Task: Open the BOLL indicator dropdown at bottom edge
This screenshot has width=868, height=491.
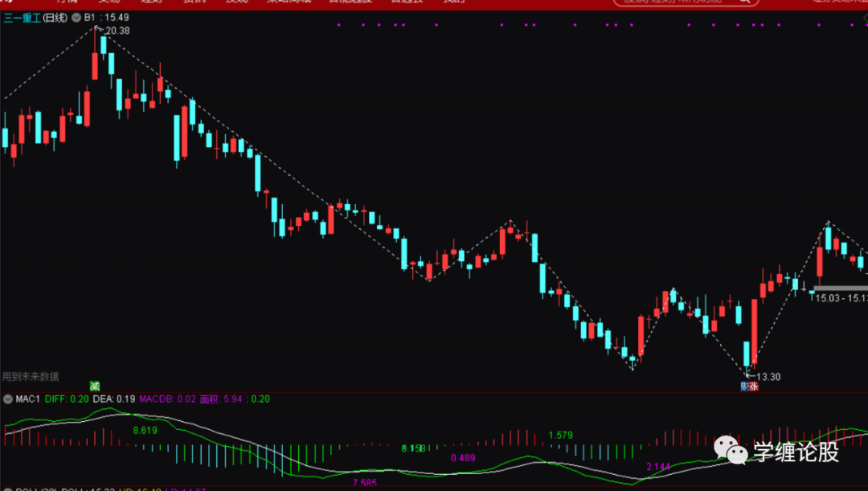Action: pos(8,489)
